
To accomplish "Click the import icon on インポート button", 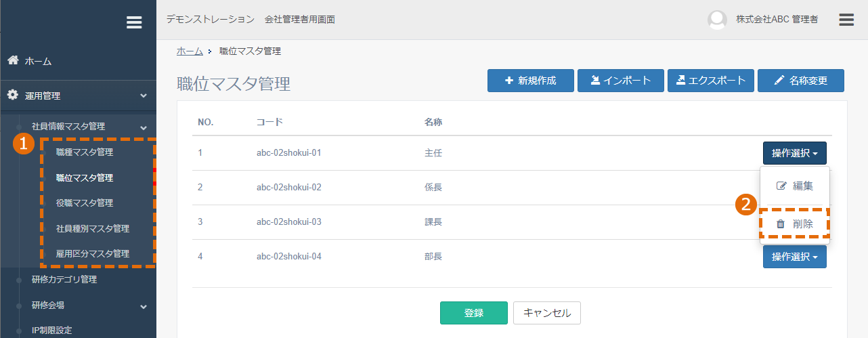I will click(594, 81).
